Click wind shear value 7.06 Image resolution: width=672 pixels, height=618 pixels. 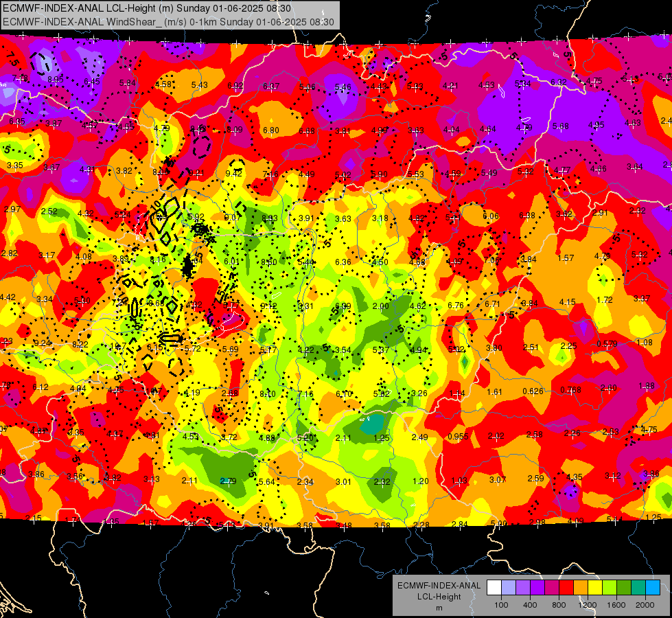(491, 260)
